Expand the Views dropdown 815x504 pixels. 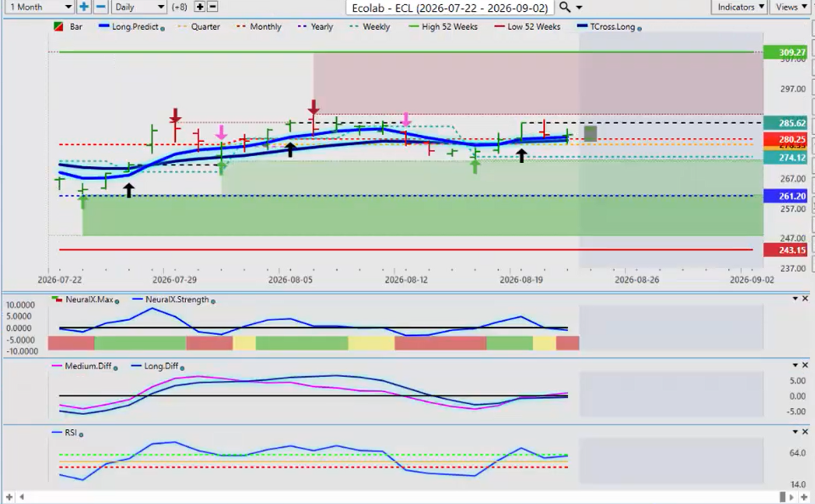(x=790, y=7)
